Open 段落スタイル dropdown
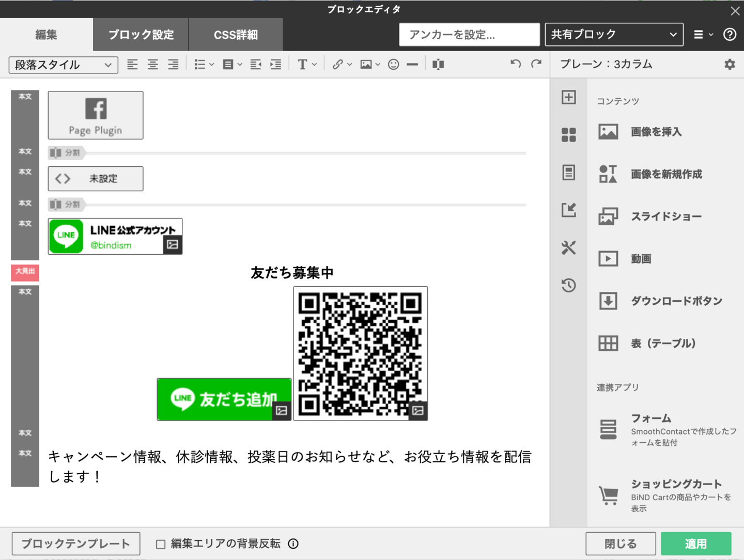Viewport: 744px width, 560px height. [64, 65]
